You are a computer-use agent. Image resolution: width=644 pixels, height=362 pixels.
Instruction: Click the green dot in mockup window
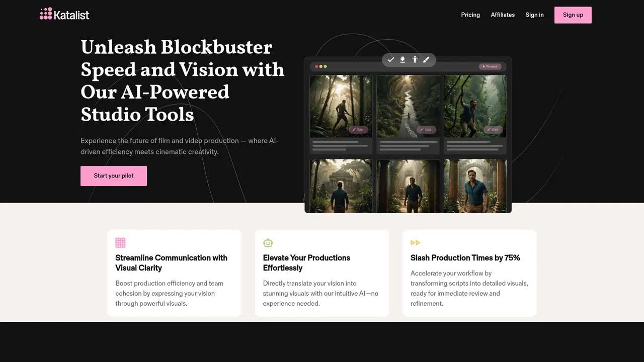pyautogui.click(x=325, y=66)
